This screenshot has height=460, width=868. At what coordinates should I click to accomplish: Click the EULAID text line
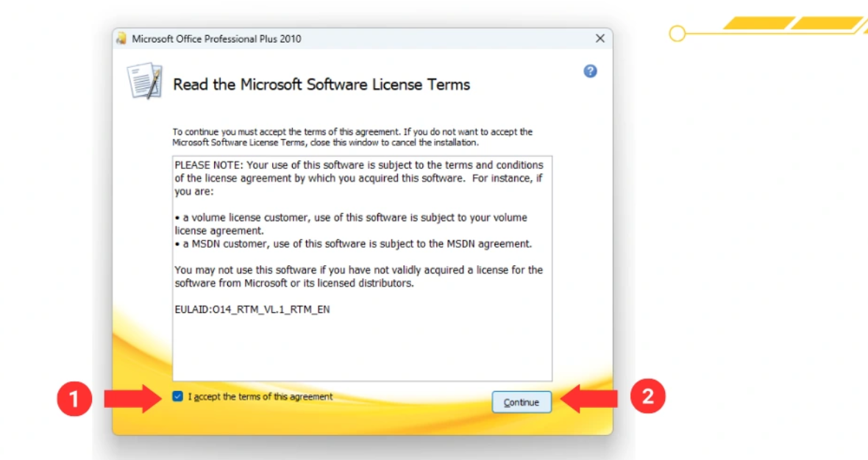(252, 309)
